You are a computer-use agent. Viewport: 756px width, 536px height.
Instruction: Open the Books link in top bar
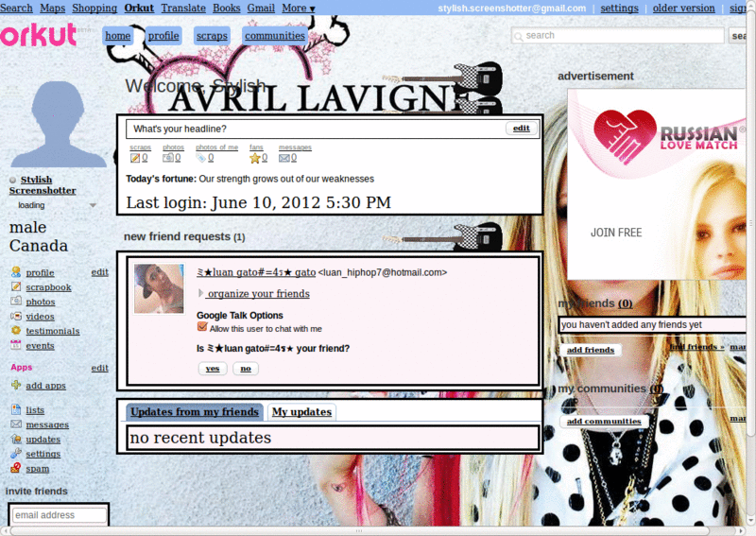(227, 9)
